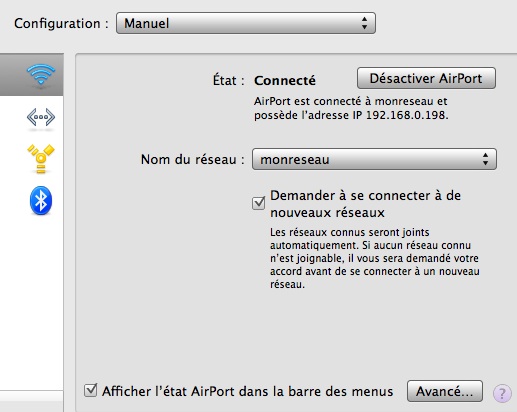Open advanced settings with 'Avancé…' button
This screenshot has height=412, width=517.
point(445,391)
